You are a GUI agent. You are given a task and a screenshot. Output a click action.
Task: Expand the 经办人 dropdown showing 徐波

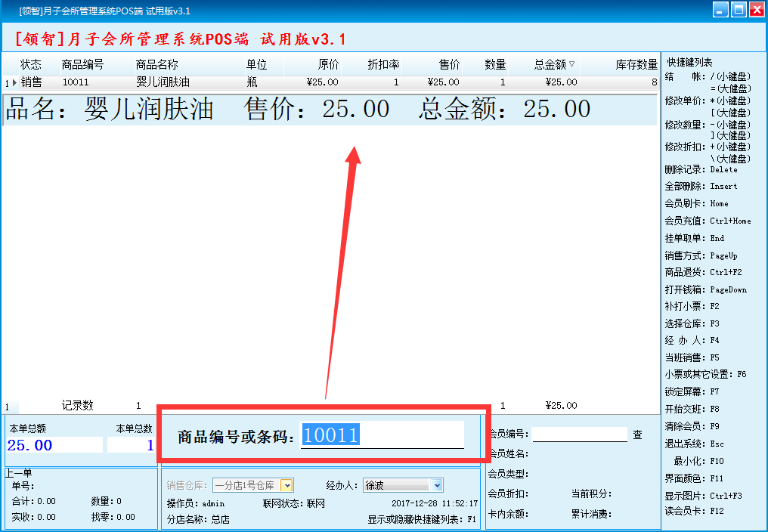point(438,485)
